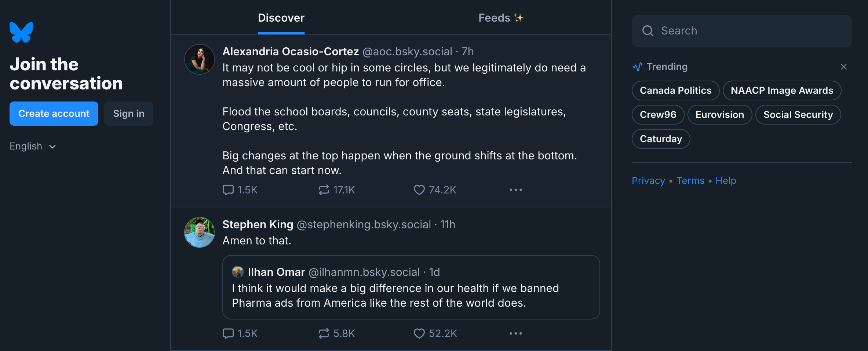Viewport: 868px width, 351px height.
Task: Open more options on Stephen King's post
Action: tap(515, 333)
